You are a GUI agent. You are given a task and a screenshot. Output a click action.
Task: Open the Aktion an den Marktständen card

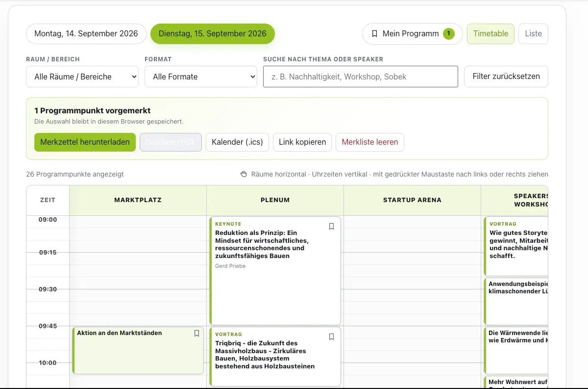(138, 351)
